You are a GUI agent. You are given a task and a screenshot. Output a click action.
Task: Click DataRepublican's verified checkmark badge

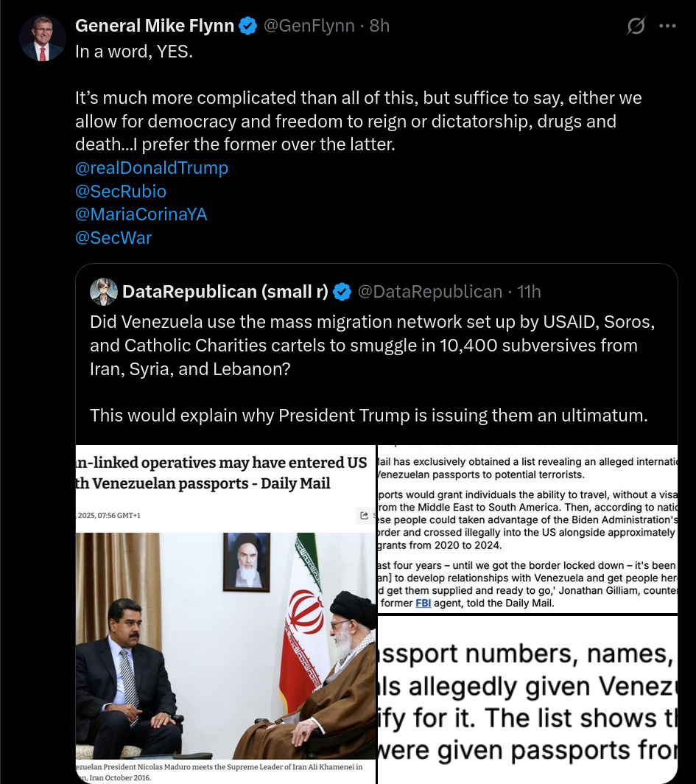tap(342, 292)
